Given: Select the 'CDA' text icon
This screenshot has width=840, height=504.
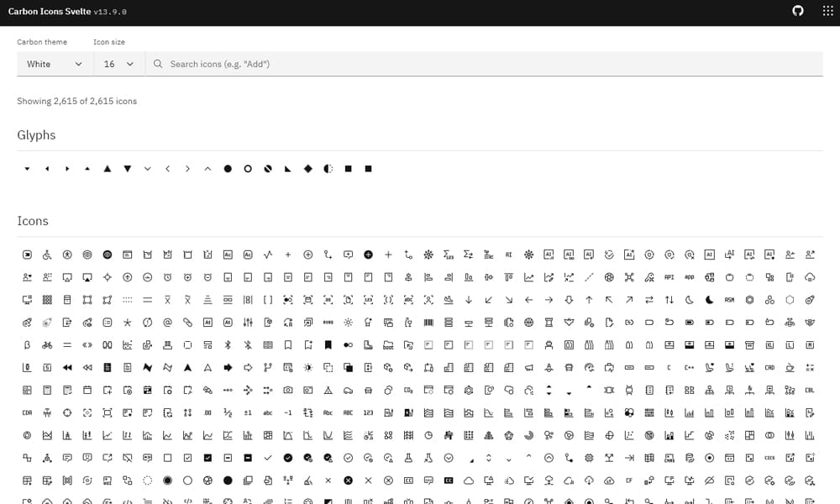Looking at the screenshot, I should click(x=27, y=412).
